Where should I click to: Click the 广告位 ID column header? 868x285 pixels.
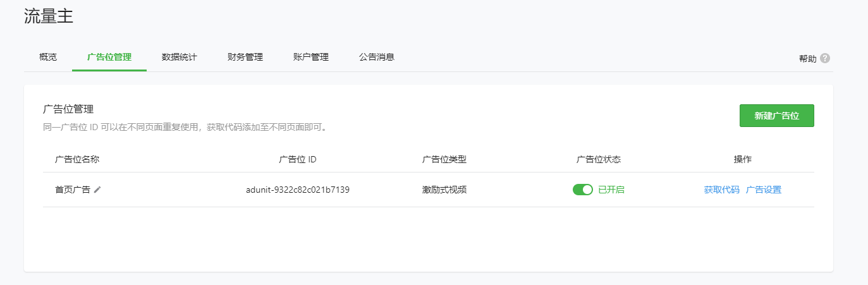point(298,159)
